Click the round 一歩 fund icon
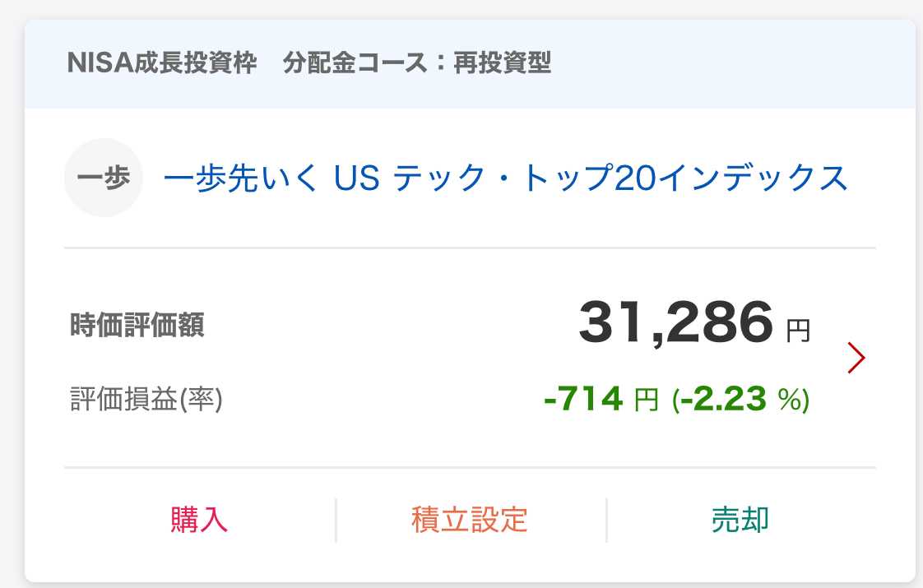The image size is (923, 588). (104, 178)
